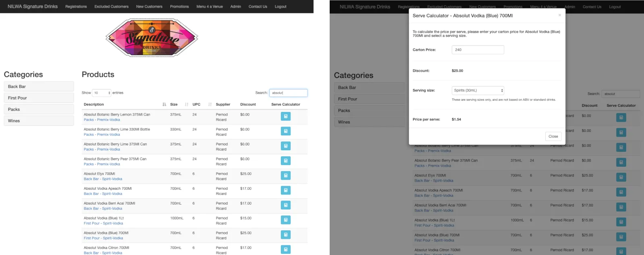The image size is (644, 255).
Task: Click Logout in the undimmed page navbar
Action: pos(280,6)
